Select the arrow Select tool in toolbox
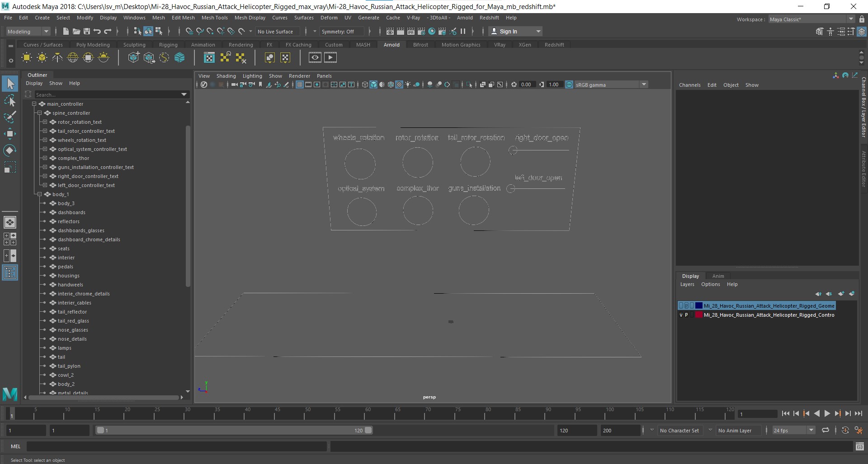Viewport: 868px width, 464px height. point(10,84)
